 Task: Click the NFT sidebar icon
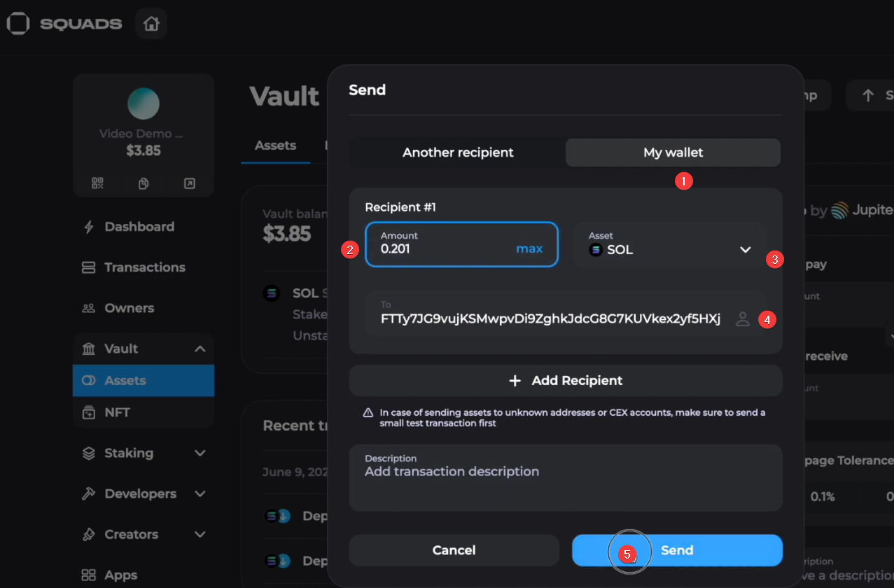(90, 413)
